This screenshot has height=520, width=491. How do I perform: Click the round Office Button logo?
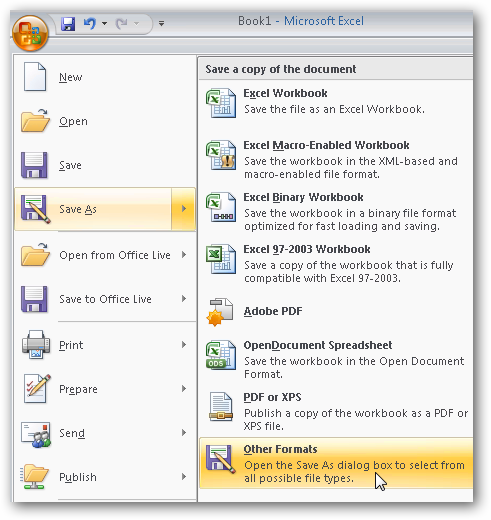(x=30, y=33)
